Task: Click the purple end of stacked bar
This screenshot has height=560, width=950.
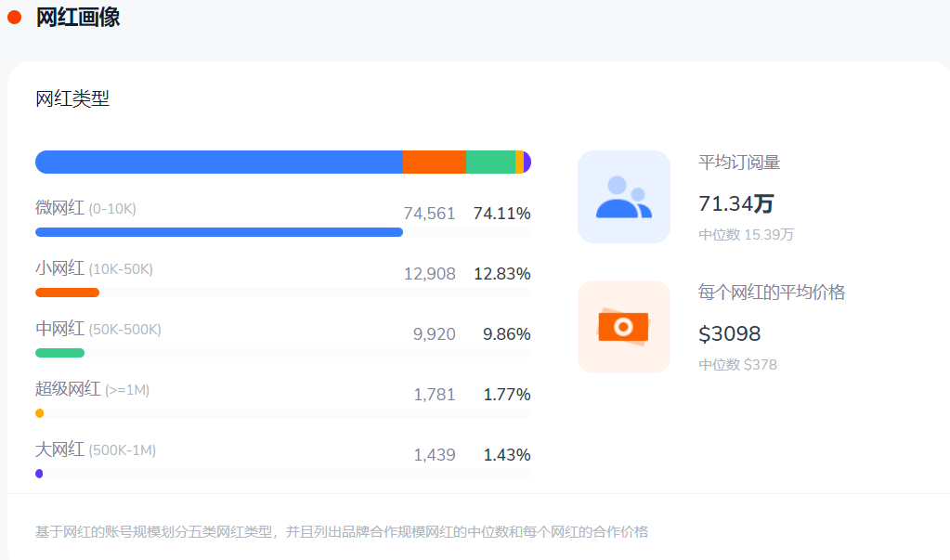Action: 527,163
